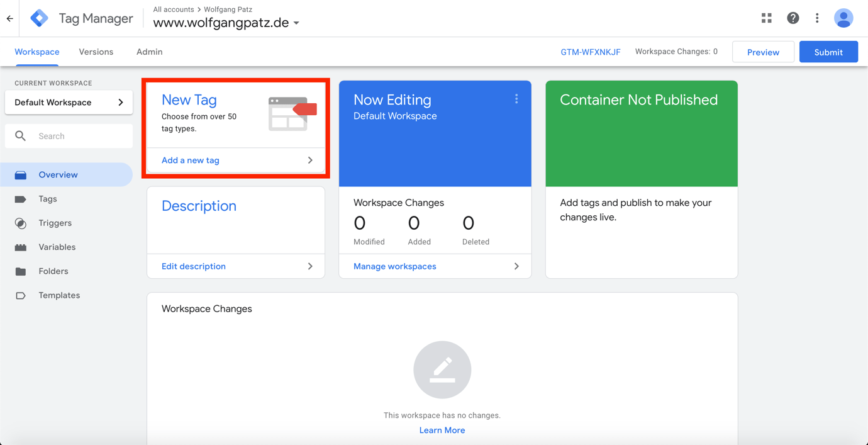
Task: Click the Deleted count label
Action: [x=476, y=242]
